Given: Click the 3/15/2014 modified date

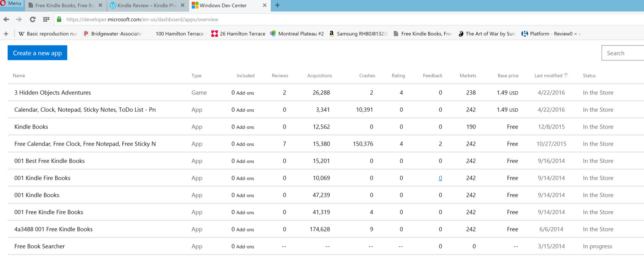Looking at the screenshot, I should [551, 246].
